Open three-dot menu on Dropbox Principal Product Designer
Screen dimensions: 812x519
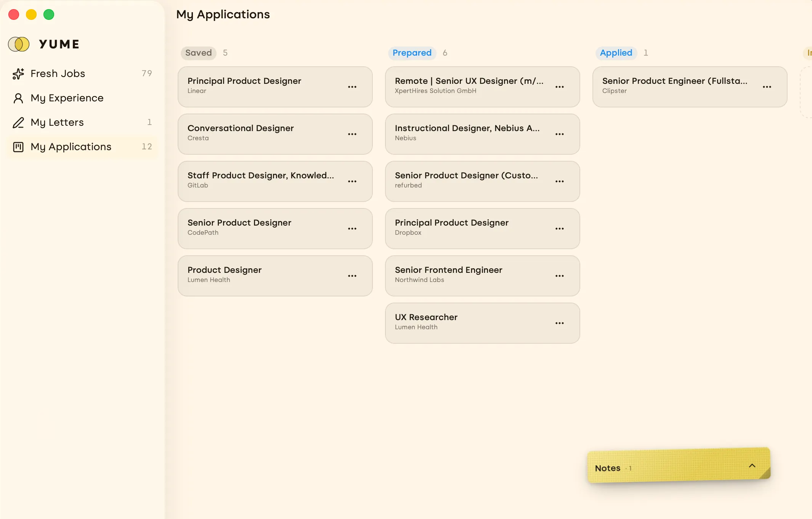[560, 229]
